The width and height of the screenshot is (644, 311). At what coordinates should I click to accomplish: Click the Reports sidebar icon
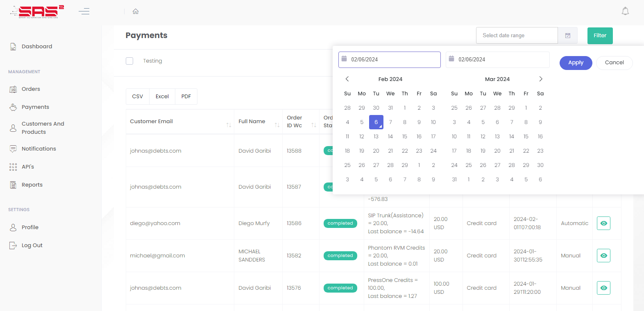(13, 185)
